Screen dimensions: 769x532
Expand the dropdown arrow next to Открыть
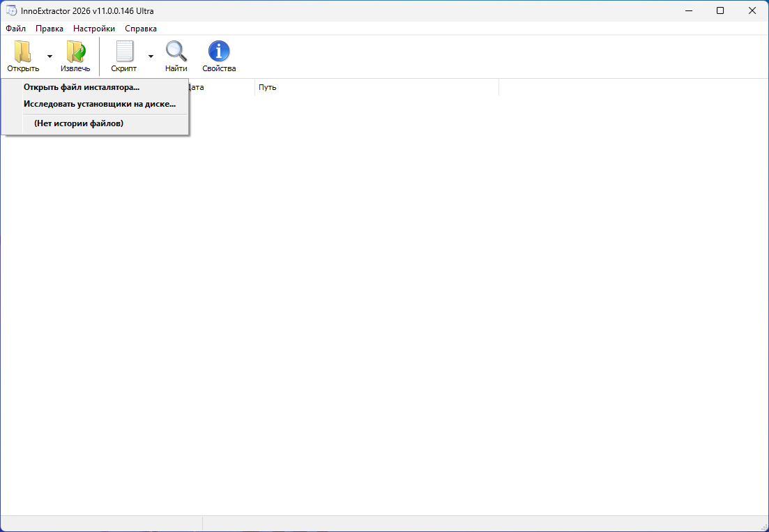click(x=50, y=56)
